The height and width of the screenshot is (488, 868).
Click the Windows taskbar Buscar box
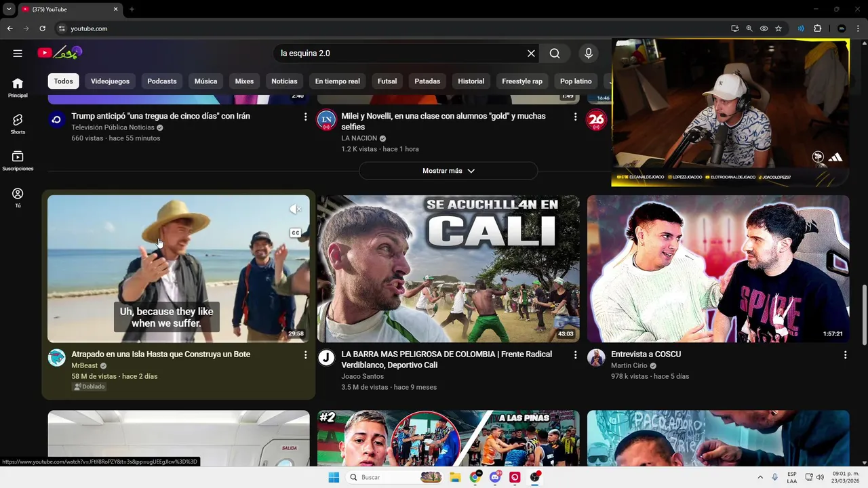(395, 477)
